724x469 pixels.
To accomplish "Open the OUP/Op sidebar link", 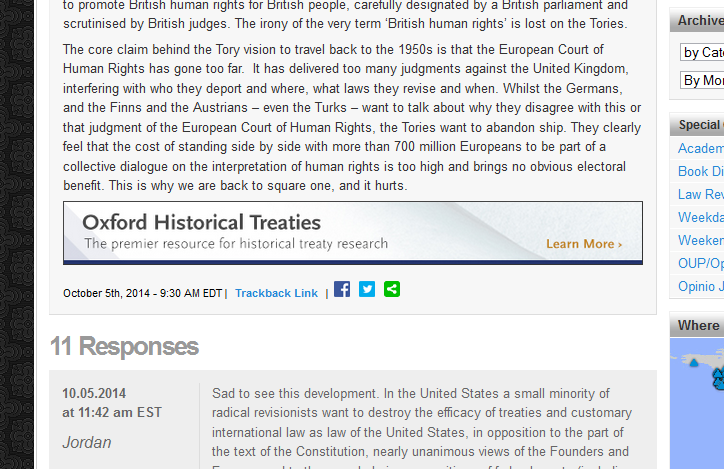I will [x=701, y=263].
